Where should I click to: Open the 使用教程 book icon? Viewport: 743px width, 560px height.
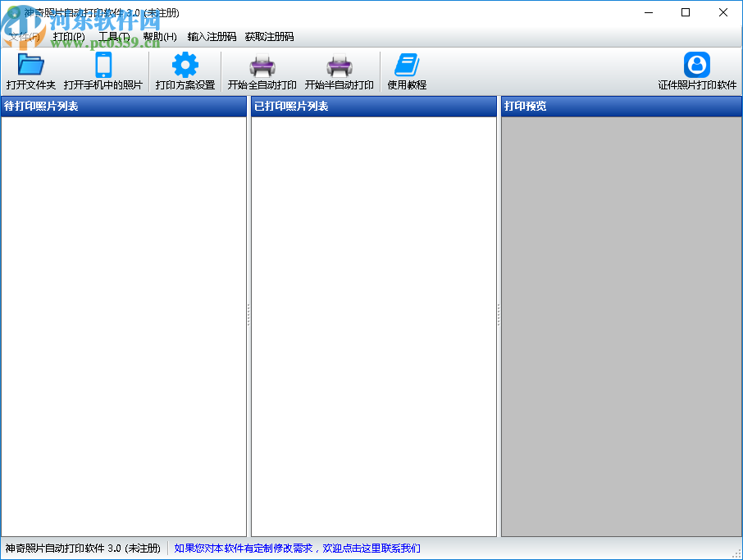(x=407, y=71)
